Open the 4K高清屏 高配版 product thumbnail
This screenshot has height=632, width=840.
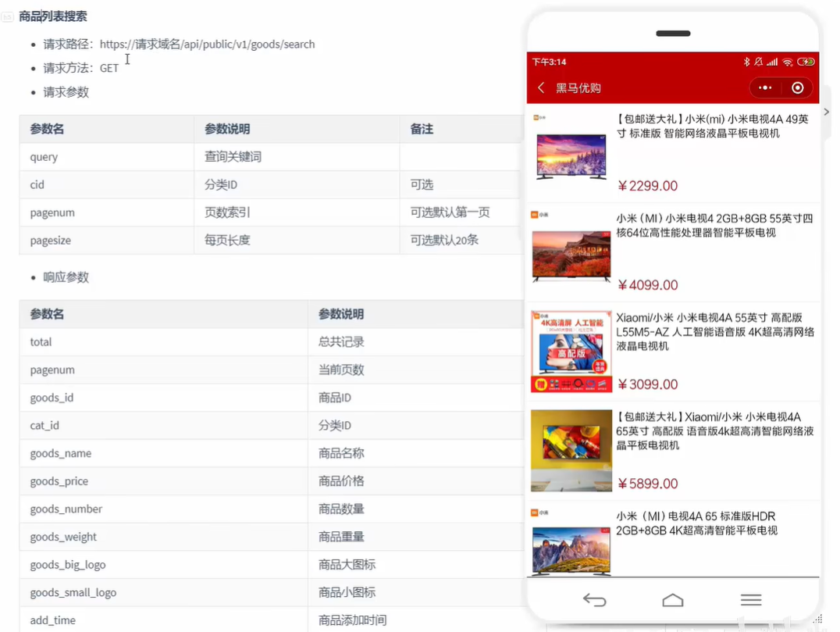571,352
